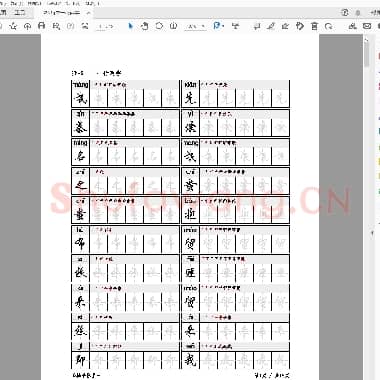Switch to the Home tab
Screen dimensions: 380x380
click(3, 12)
